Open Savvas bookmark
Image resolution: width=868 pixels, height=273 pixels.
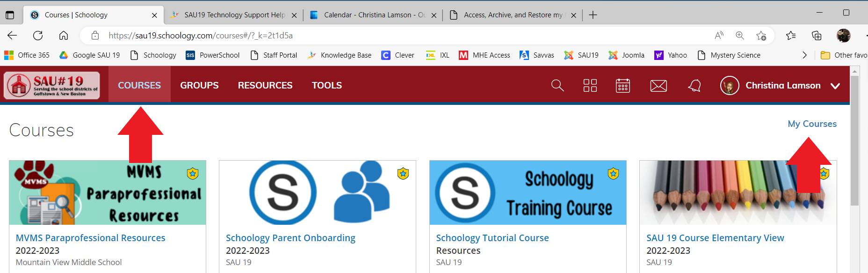point(536,55)
